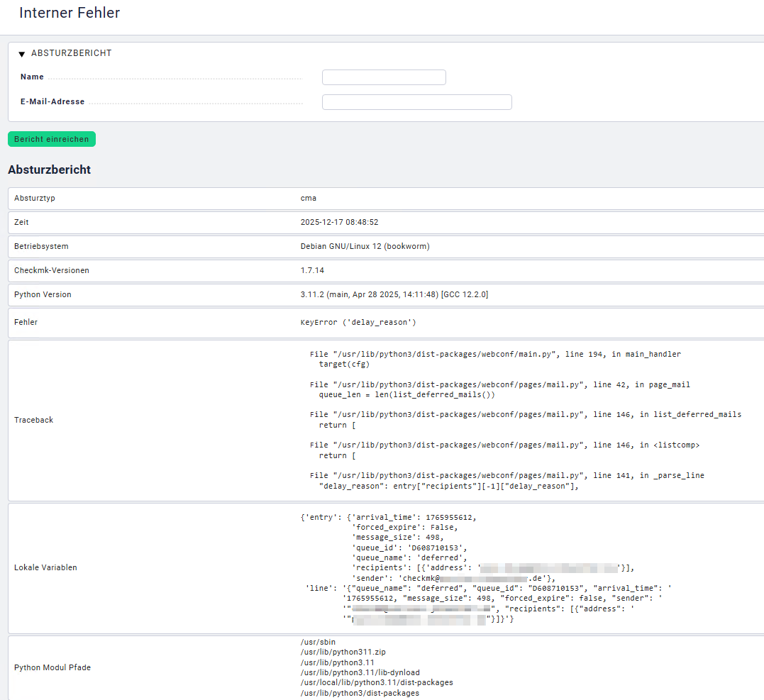764x700 pixels.
Task: Click the Traceback row label
Action: (x=34, y=421)
